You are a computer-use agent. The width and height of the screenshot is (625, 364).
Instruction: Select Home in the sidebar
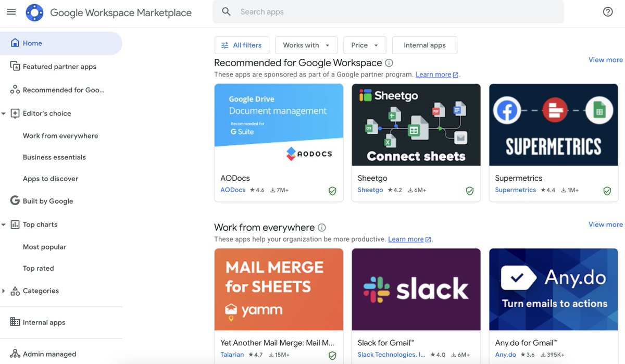(61, 43)
